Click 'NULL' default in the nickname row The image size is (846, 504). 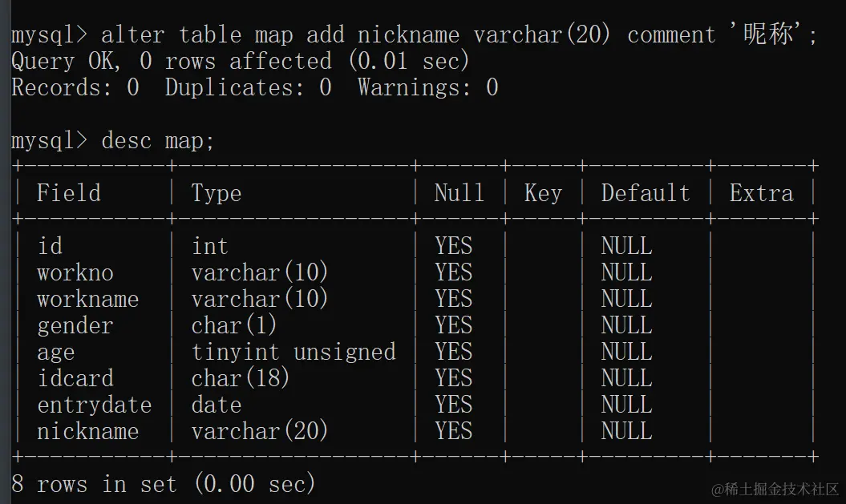click(627, 431)
